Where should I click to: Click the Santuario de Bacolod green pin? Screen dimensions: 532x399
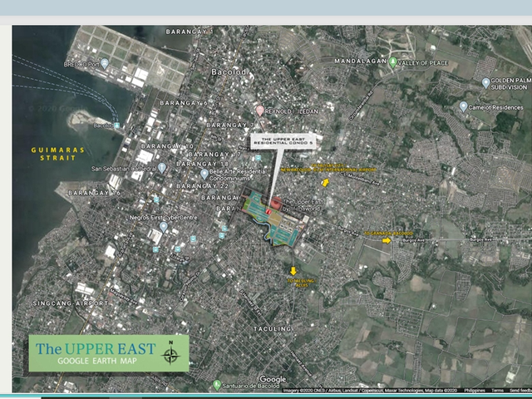(x=217, y=385)
